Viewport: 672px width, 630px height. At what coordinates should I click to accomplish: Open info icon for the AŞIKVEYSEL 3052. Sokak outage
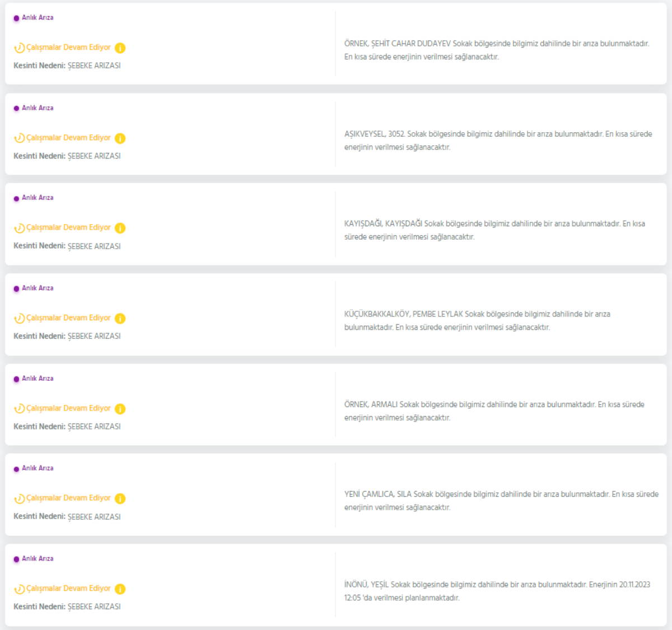[120, 138]
